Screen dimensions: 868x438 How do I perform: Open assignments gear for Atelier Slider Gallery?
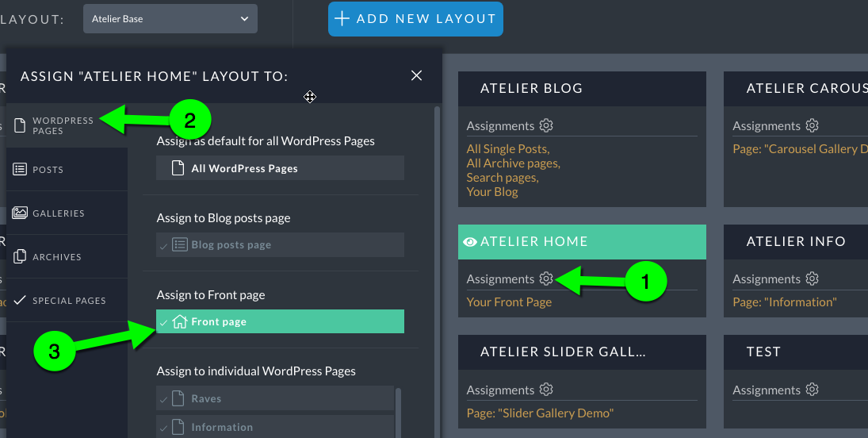546,390
